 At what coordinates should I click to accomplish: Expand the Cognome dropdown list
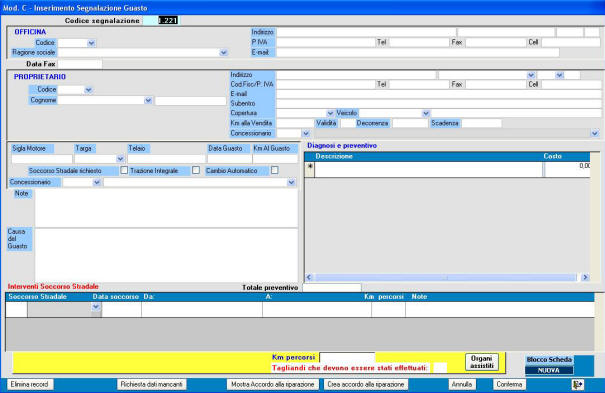point(148,100)
